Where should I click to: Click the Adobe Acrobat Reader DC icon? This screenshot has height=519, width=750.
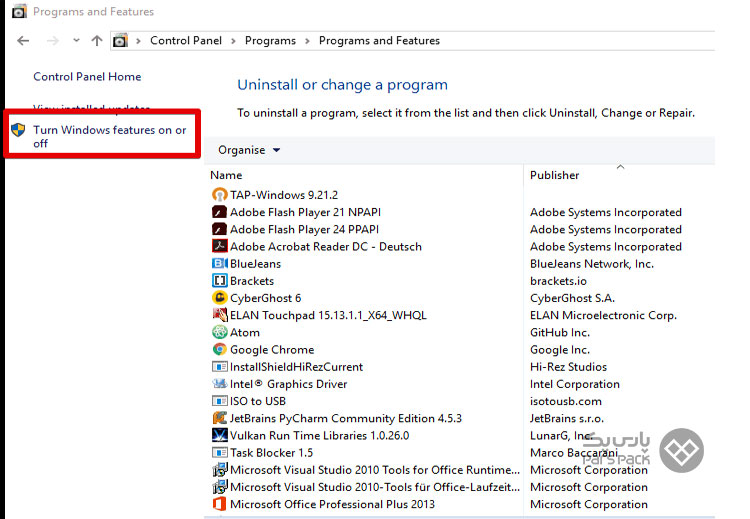click(219, 246)
